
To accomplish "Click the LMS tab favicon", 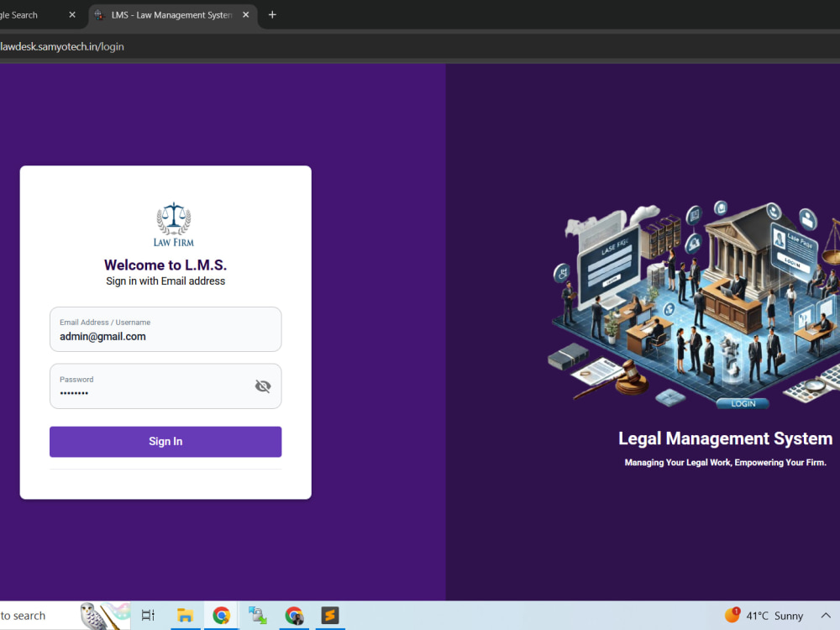I will coord(100,15).
